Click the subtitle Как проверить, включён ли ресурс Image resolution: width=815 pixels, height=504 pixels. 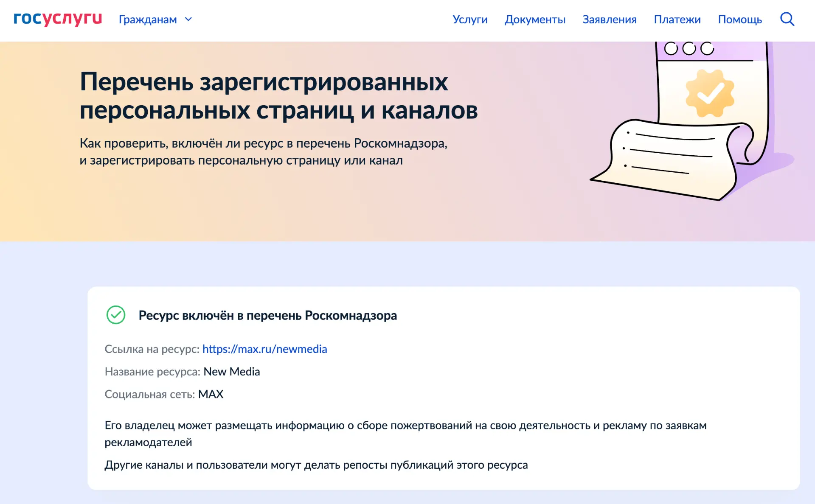[264, 152]
